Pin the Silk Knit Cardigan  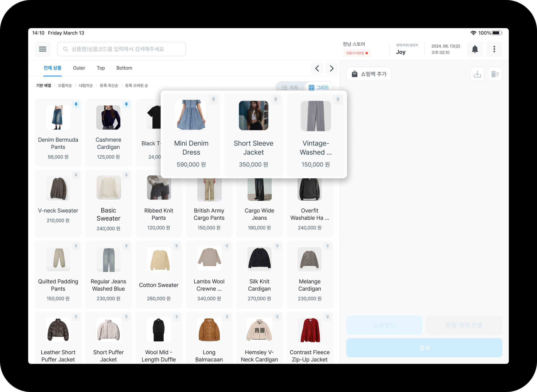point(277,246)
